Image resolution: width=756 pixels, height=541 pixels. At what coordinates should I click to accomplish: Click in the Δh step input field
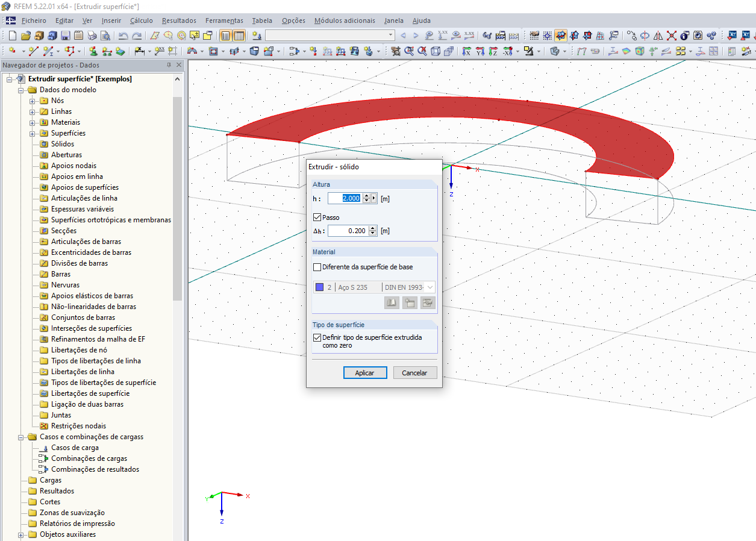pyautogui.click(x=348, y=230)
